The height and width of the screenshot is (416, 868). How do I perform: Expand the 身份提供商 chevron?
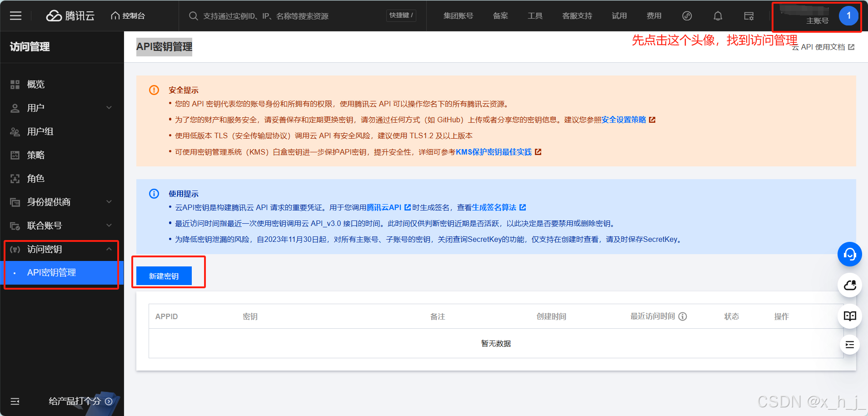point(109,202)
